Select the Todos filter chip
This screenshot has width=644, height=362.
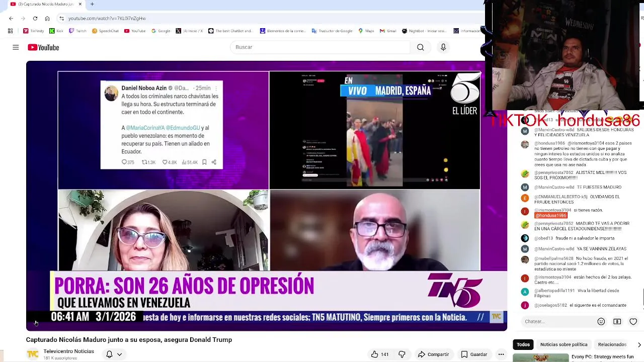click(x=523, y=344)
